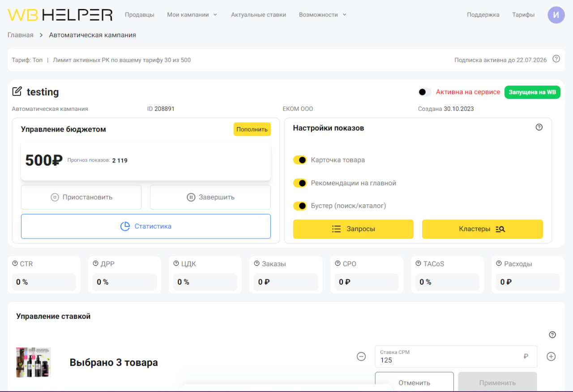This screenshot has width=573, height=392.
Task: Click the minus icon to decrease CPM bid
Action: pyautogui.click(x=361, y=357)
